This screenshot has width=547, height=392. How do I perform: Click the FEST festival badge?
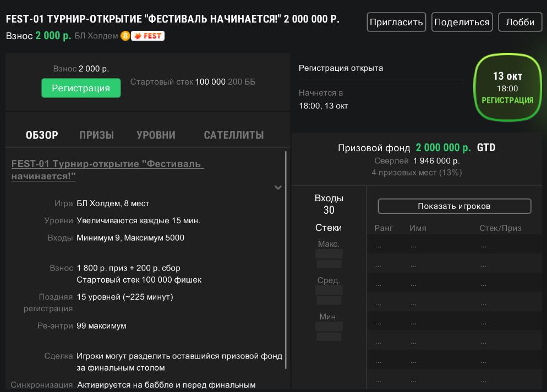click(x=147, y=36)
